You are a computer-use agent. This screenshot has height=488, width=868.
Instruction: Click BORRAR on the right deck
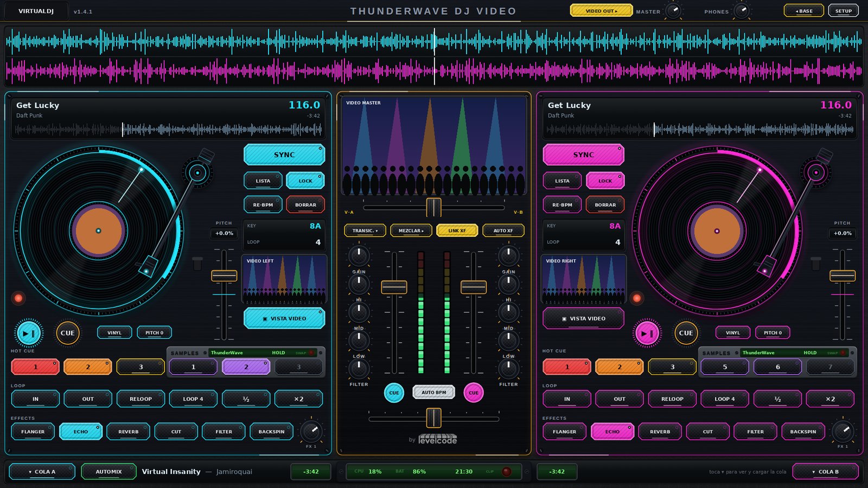pyautogui.click(x=605, y=204)
